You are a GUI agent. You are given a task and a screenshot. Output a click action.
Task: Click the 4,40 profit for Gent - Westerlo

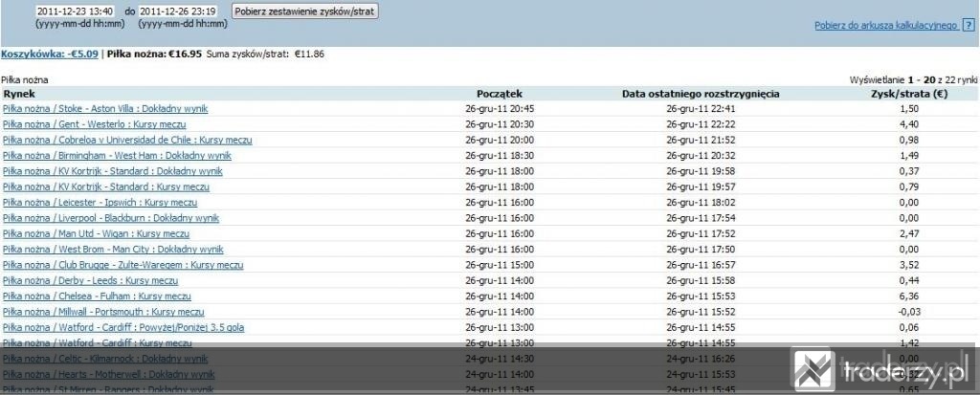point(910,124)
